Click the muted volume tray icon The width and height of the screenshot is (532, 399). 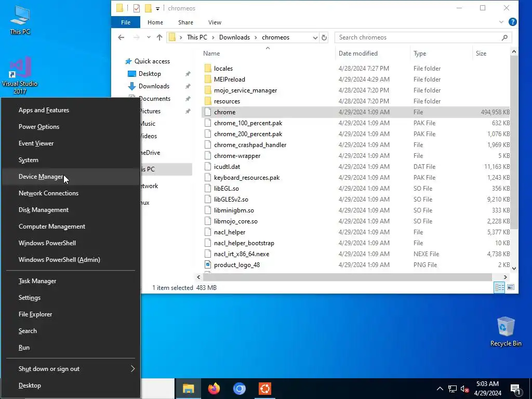[464, 389]
